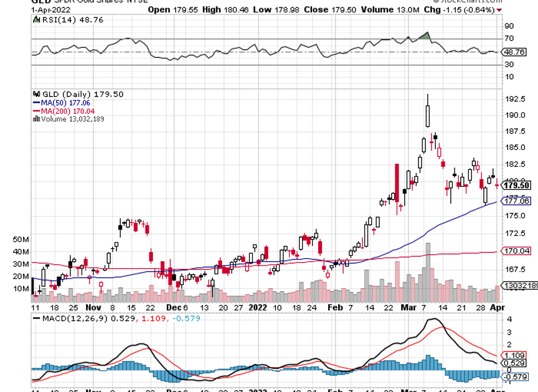This screenshot has width=538, height=392.
Task: Click the 'GLD (Daily) 179.50' legend text
Action: tap(83, 94)
